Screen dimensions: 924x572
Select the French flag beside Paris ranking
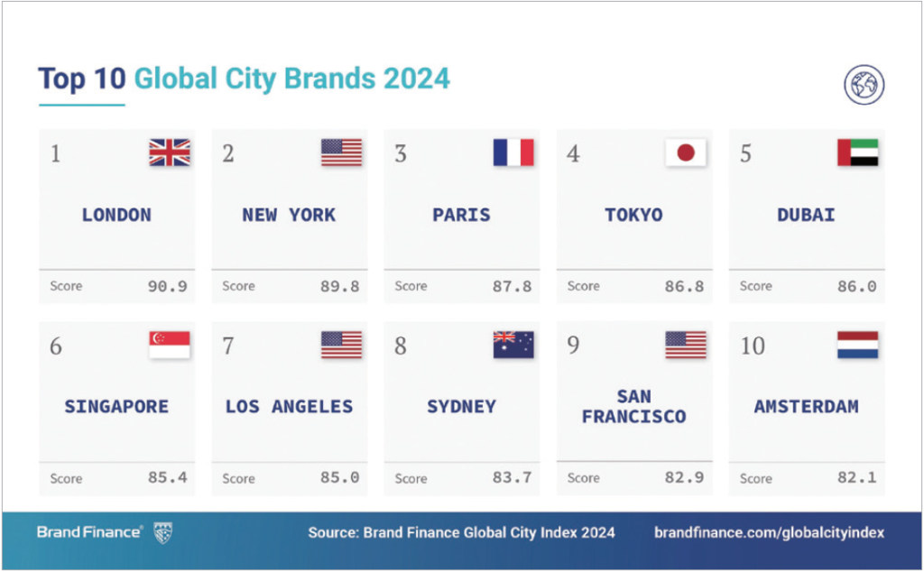[513, 152]
